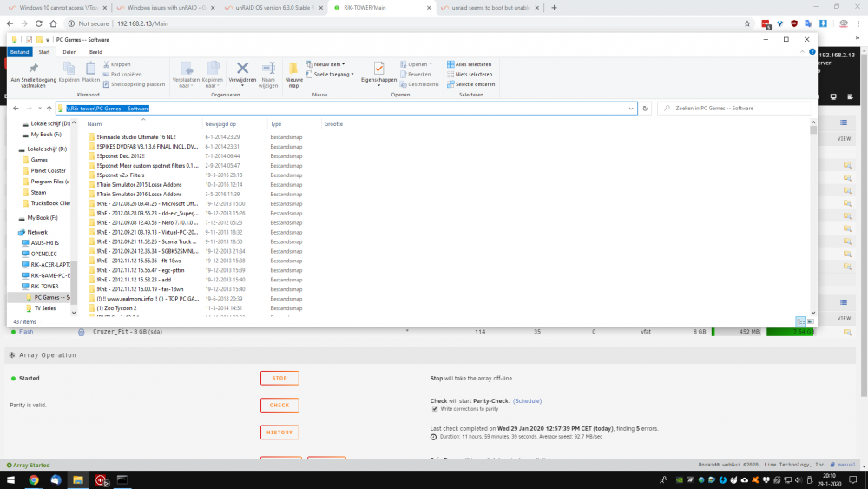
Task: Click Knippen scissors icon
Action: tap(117, 64)
